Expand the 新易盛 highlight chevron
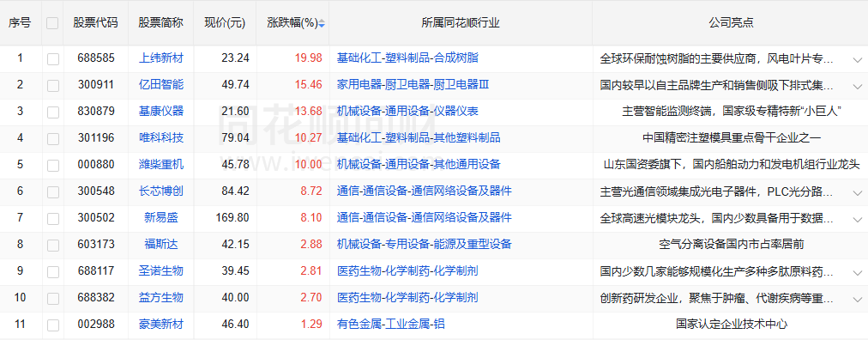Viewport: 868px width, 340px height. [x=858, y=219]
